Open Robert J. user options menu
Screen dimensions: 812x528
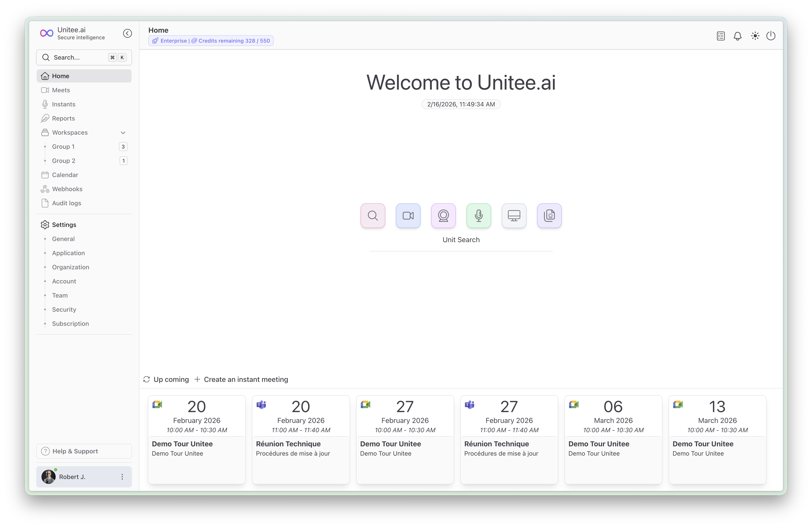[122, 477]
